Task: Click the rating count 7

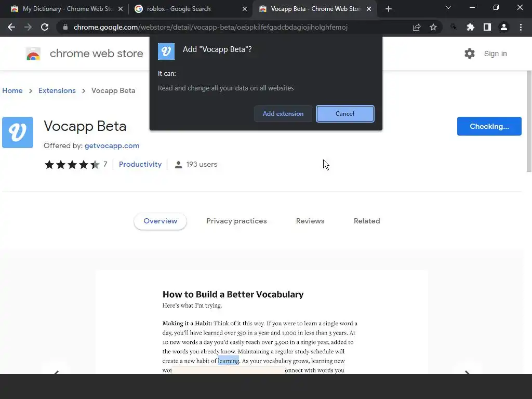Action: (x=105, y=165)
